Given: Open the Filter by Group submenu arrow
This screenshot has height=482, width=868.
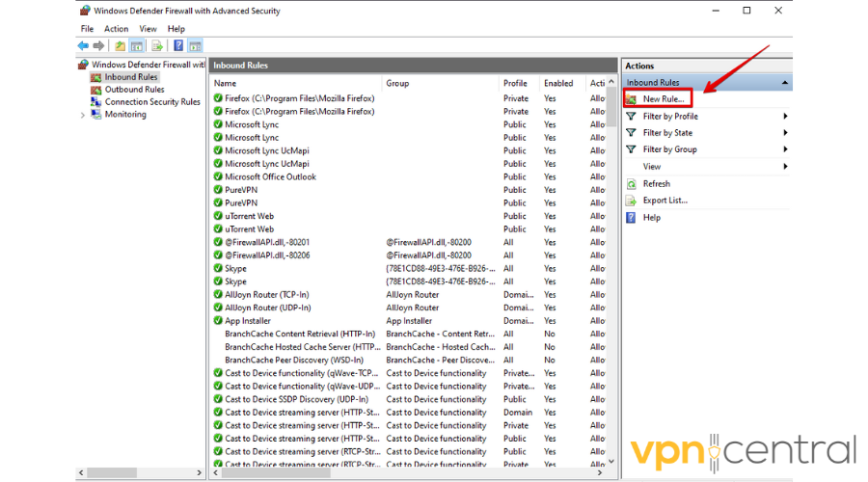Looking at the screenshot, I should click(x=786, y=149).
